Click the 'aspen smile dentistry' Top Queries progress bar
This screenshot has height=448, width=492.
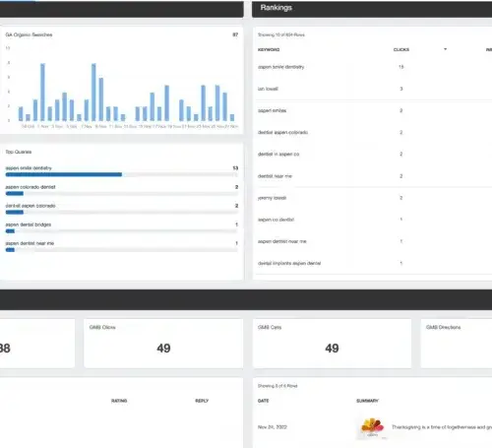[x=121, y=174]
